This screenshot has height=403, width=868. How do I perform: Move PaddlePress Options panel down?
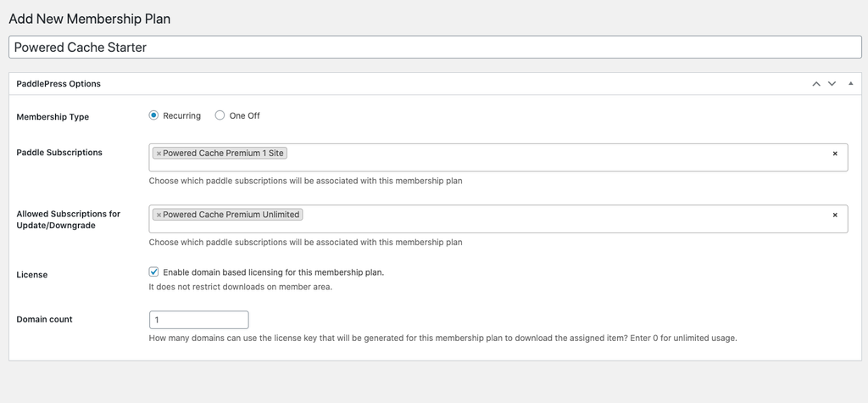[x=832, y=84]
